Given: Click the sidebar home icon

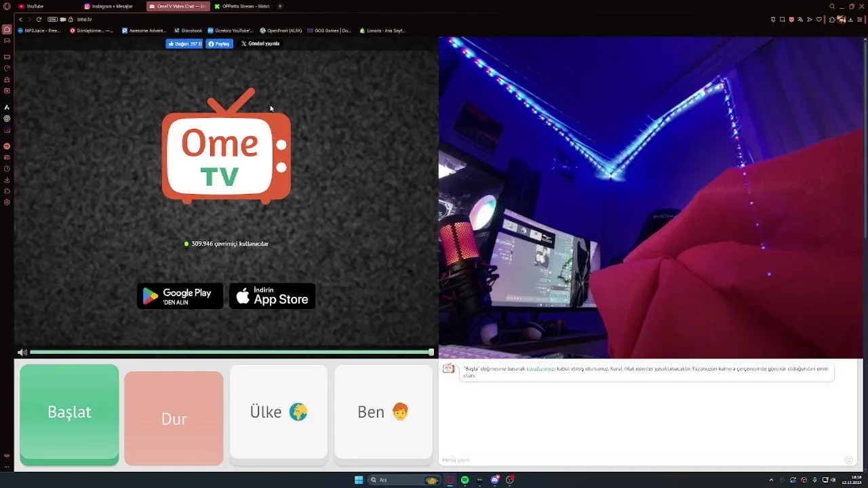Looking at the screenshot, I should (7, 29).
